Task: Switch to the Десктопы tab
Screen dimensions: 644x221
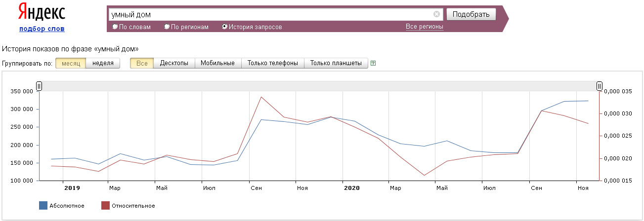Action: point(174,63)
